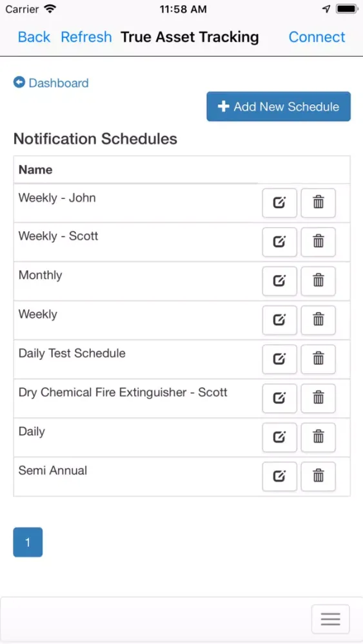Tap Back in the navigation bar
This screenshot has height=644, width=363.
point(34,37)
